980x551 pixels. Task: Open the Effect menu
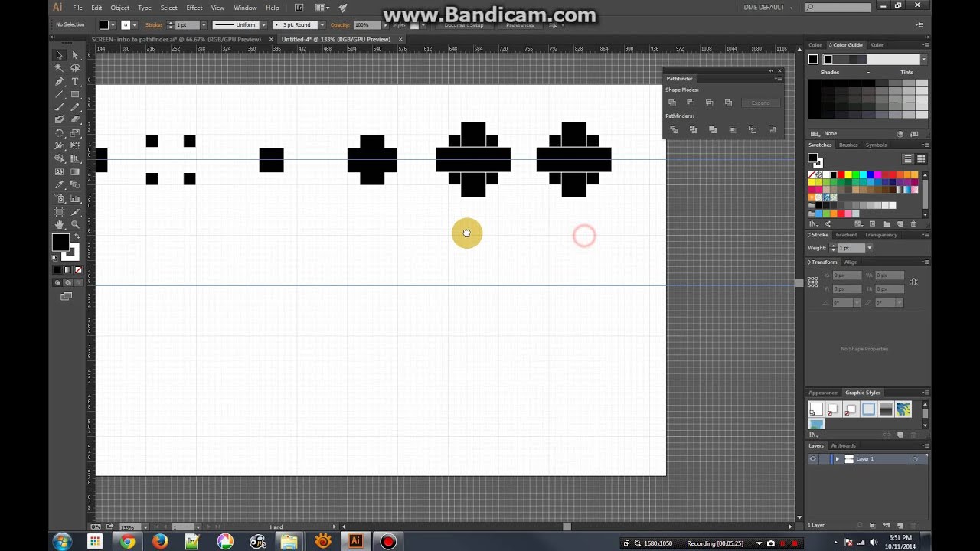[x=194, y=8]
